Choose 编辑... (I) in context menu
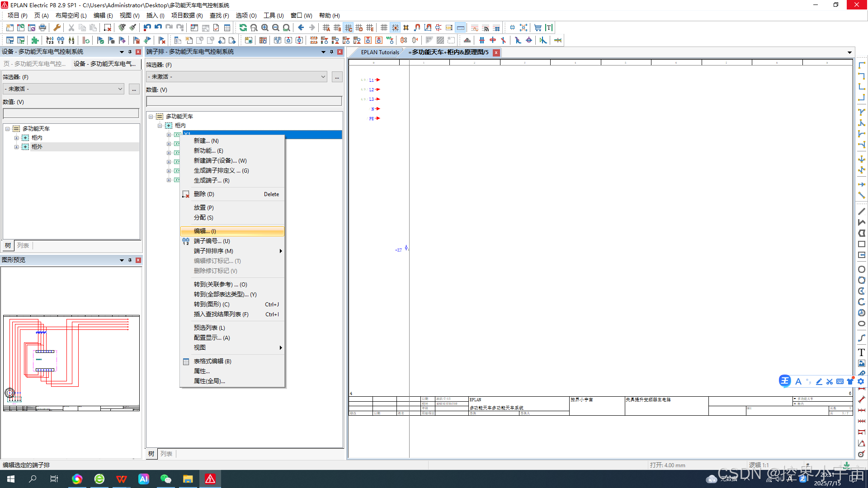This screenshot has height=488, width=868. [x=232, y=231]
